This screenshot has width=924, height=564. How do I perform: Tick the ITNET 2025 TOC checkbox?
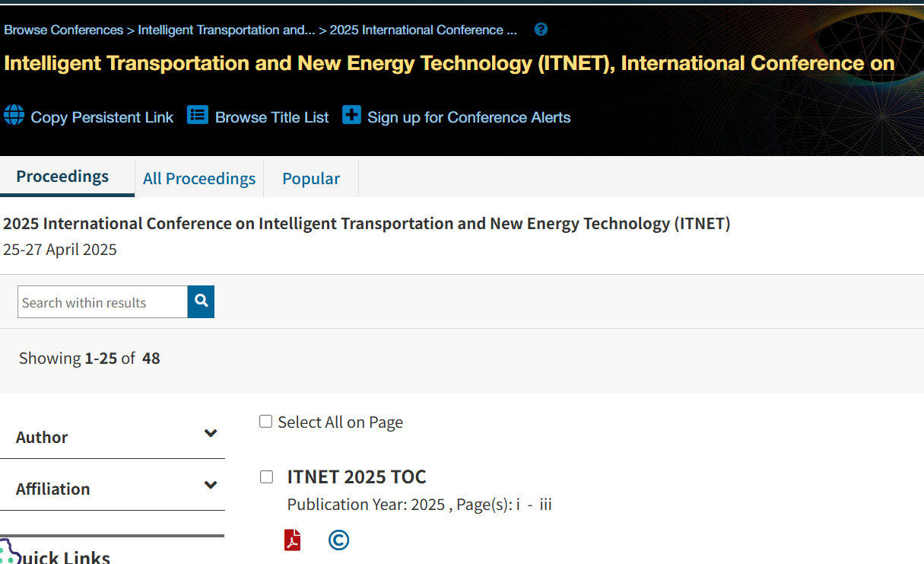266,476
